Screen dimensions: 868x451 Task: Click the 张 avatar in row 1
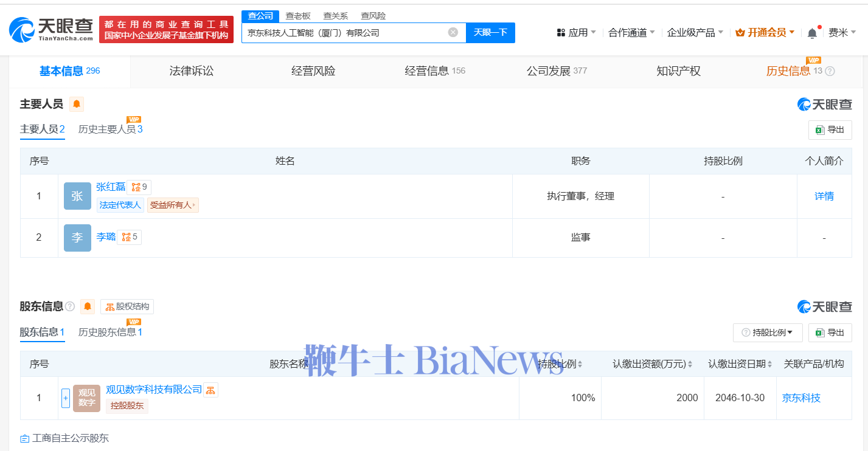[77, 196]
